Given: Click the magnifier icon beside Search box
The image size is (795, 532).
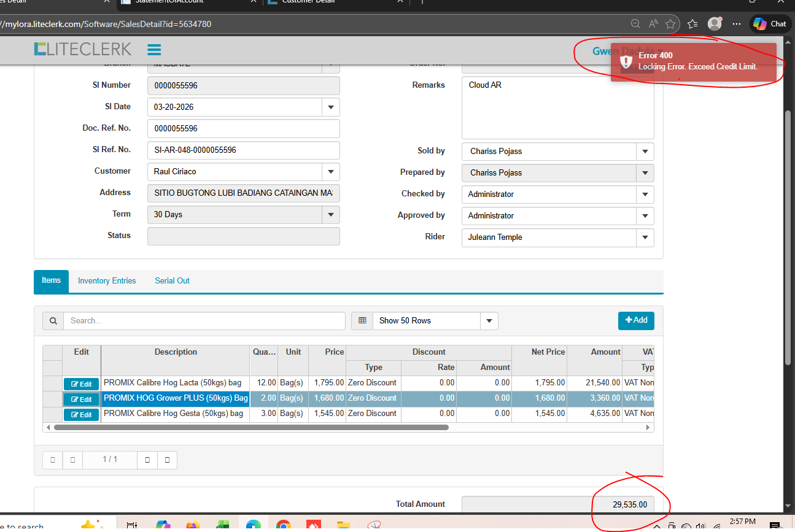Looking at the screenshot, I should tap(53, 321).
